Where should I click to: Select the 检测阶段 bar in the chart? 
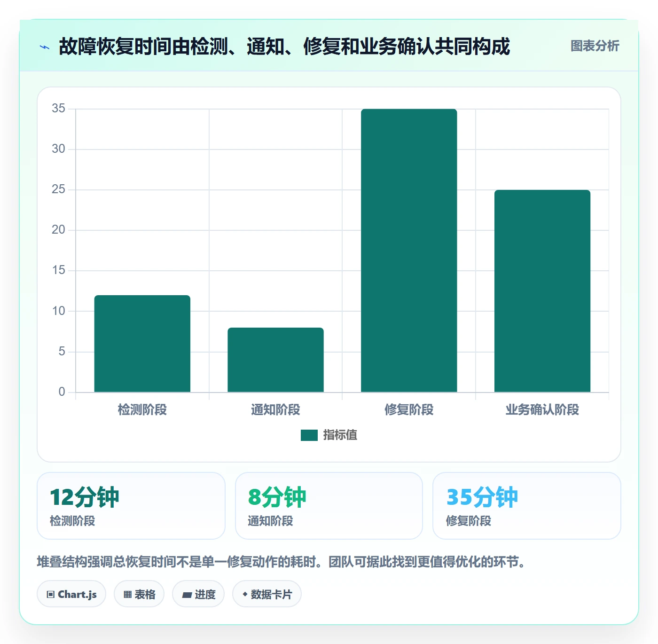pyautogui.click(x=142, y=344)
